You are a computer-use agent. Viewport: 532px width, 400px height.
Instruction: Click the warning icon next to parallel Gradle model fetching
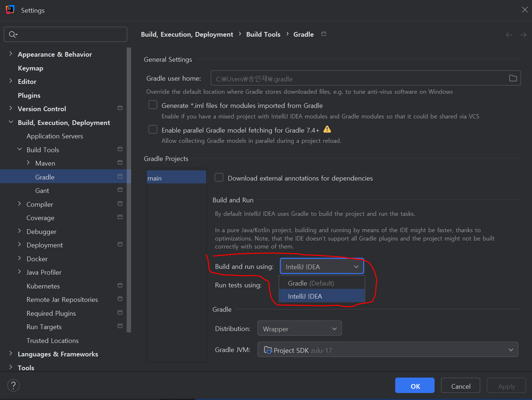[x=327, y=129]
